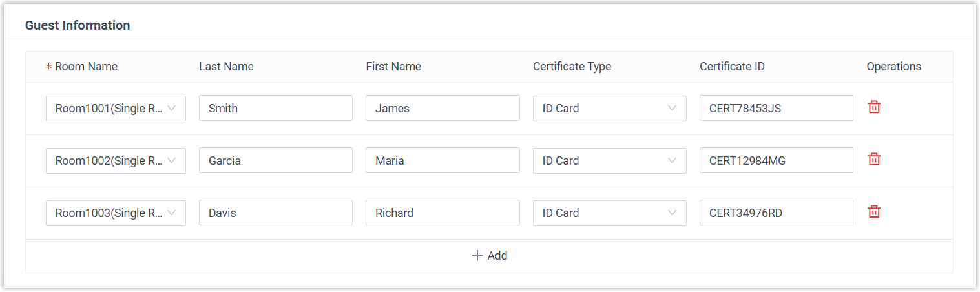Viewport: 980px width, 292px height.
Task: Focus the Davis last name input
Action: point(275,213)
